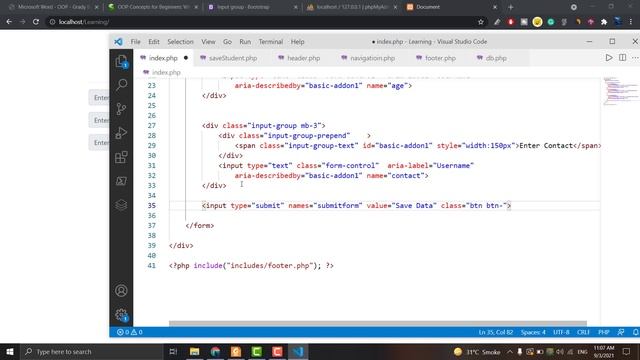Open the Help menu
640x360 pixels.
[298, 42]
